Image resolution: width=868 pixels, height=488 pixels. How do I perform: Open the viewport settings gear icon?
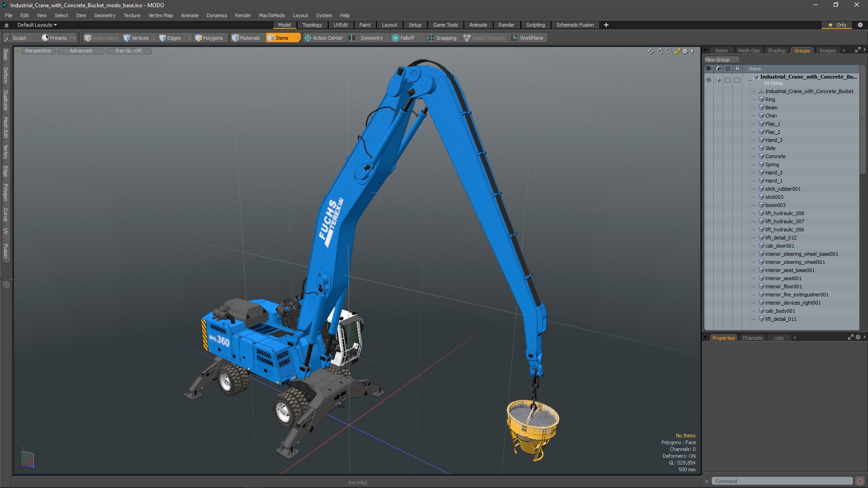tap(685, 51)
